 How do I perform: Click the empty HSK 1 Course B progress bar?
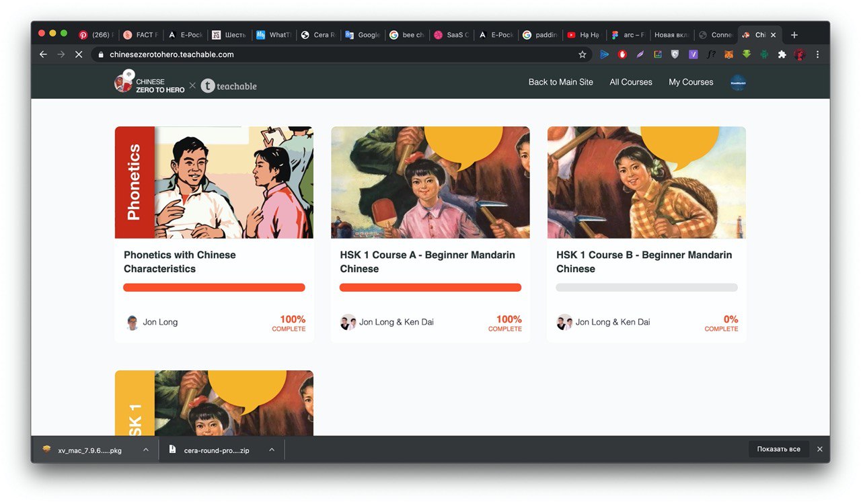(x=646, y=288)
